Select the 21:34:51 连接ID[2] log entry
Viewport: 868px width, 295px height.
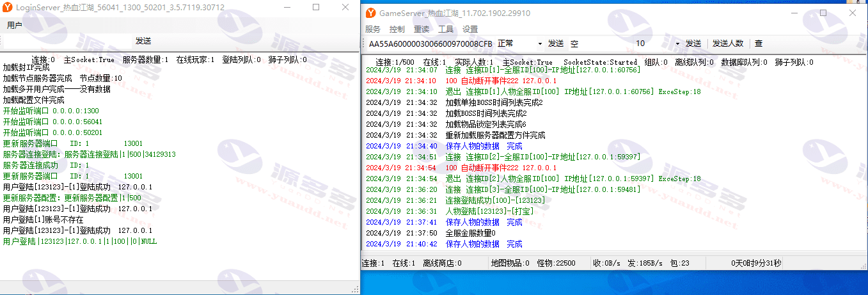point(503,157)
